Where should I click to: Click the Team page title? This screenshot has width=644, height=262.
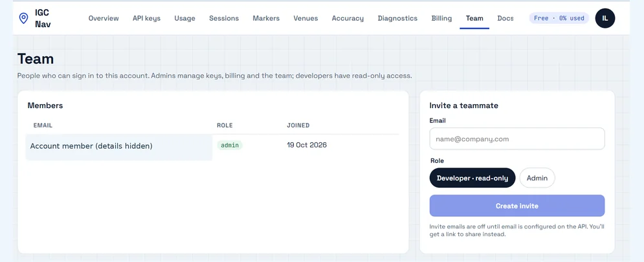(36, 59)
